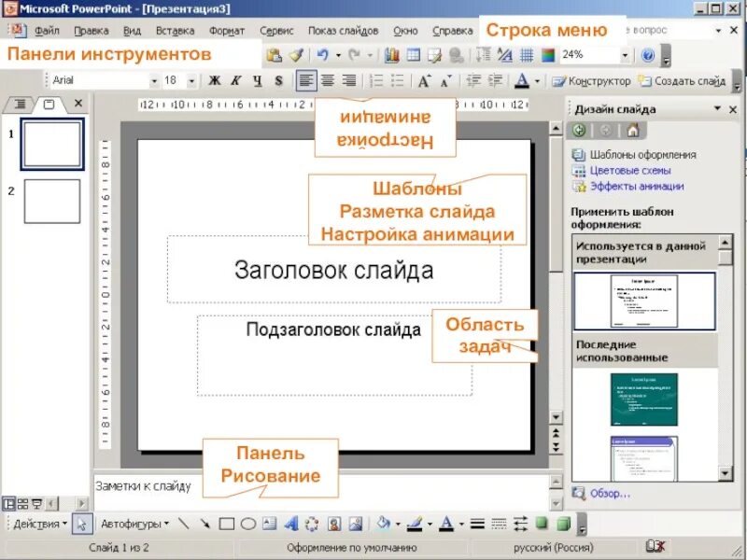Viewport: 747px width, 560px height.
Task: Open the Вид menu
Action: [132, 31]
